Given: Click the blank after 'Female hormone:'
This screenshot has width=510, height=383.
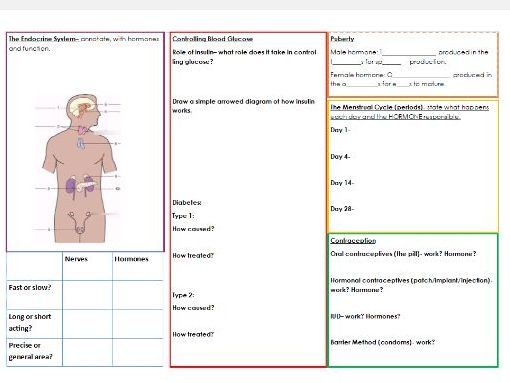Looking at the screenshot, I should pyautogui.click(x=421, y=75).
